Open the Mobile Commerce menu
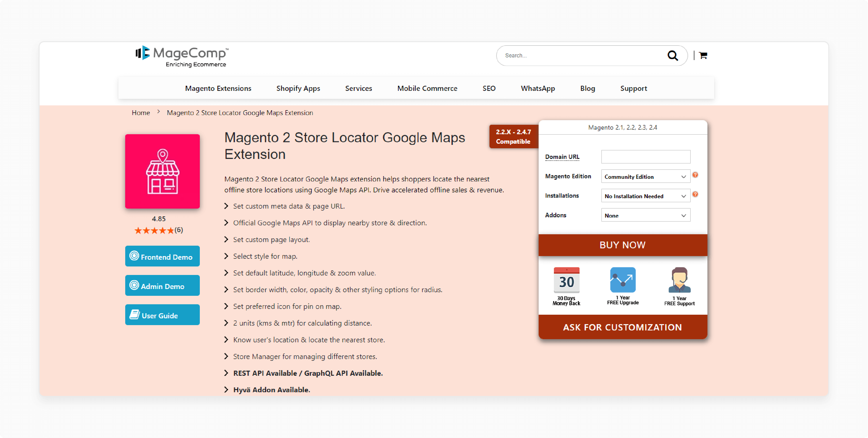 (427, 88)
